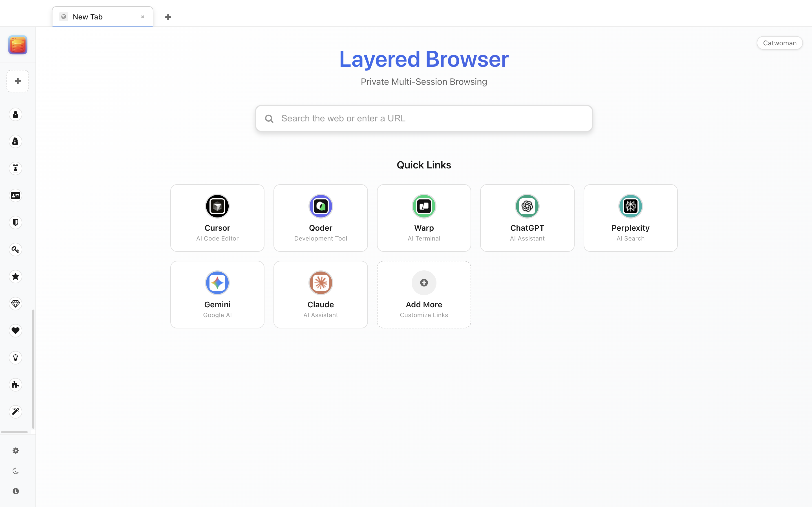Click the puzzle piece profile icon
This screenshot has height=507, width=812.
(x=16, y=384)
